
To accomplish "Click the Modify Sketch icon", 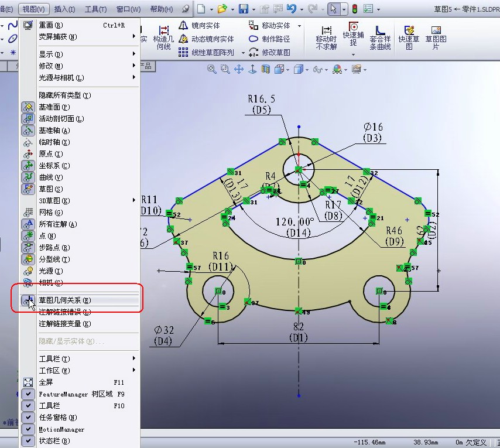I will point(253,52).
